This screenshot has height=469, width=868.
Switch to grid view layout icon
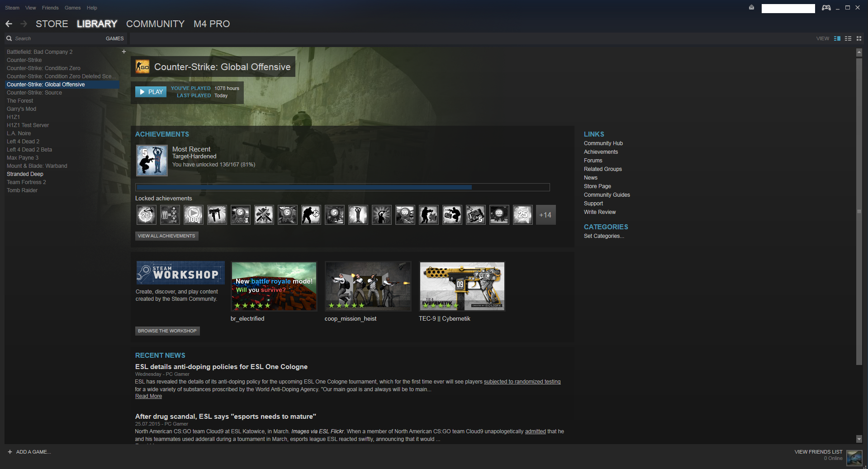[859, 38]
